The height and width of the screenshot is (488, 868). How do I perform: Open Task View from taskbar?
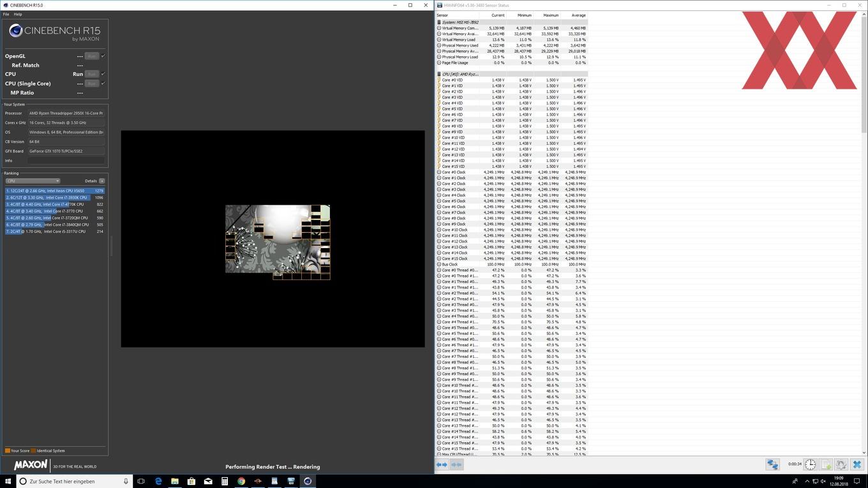point(141,481)
